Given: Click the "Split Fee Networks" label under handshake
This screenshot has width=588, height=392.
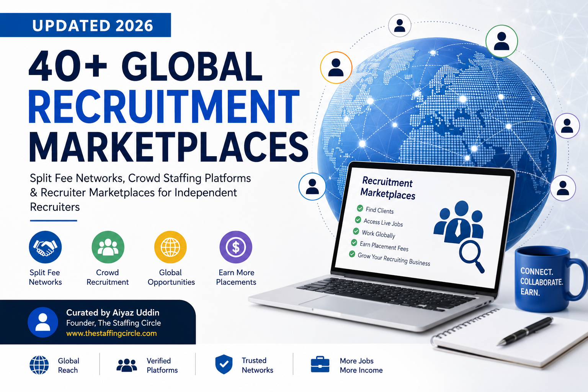Looking at the screenshot, I should [45, 277].
